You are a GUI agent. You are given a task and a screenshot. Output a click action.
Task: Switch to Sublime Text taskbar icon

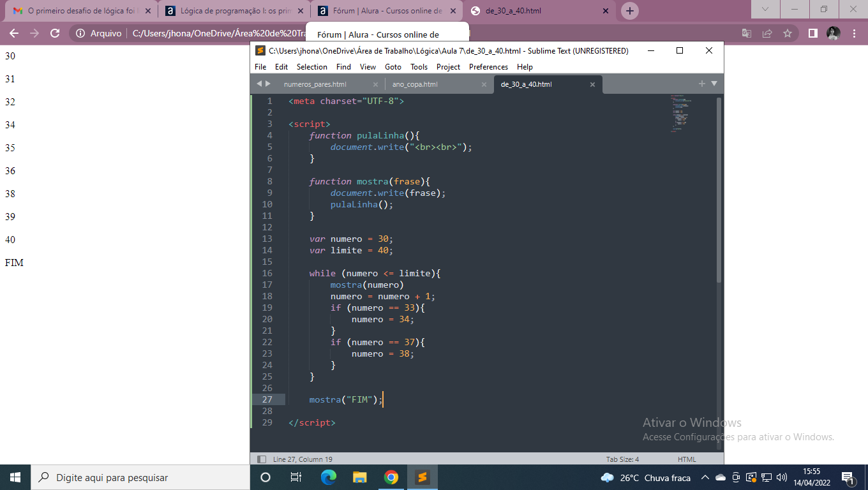pyautogui.click(x=422, y=477)
